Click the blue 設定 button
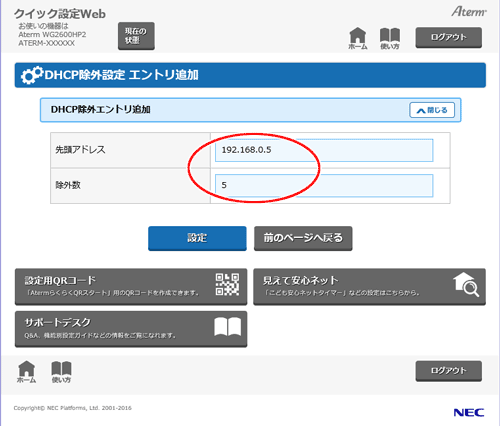 (x=197, y=238)
